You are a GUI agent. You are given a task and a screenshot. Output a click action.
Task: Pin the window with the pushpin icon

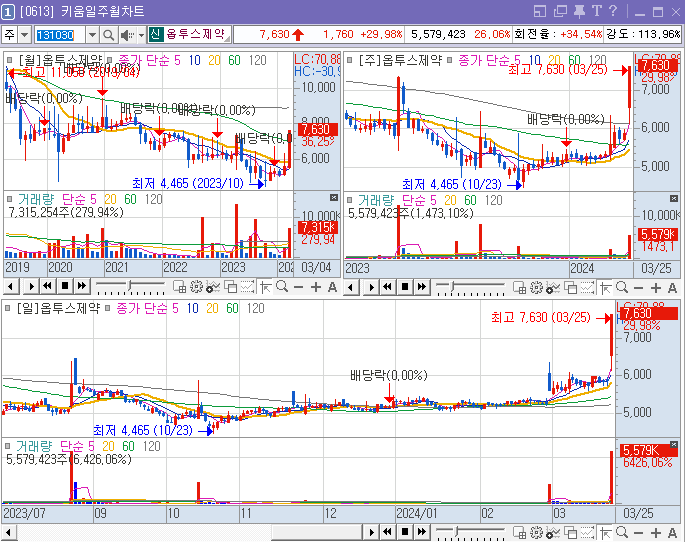(579, 11)
